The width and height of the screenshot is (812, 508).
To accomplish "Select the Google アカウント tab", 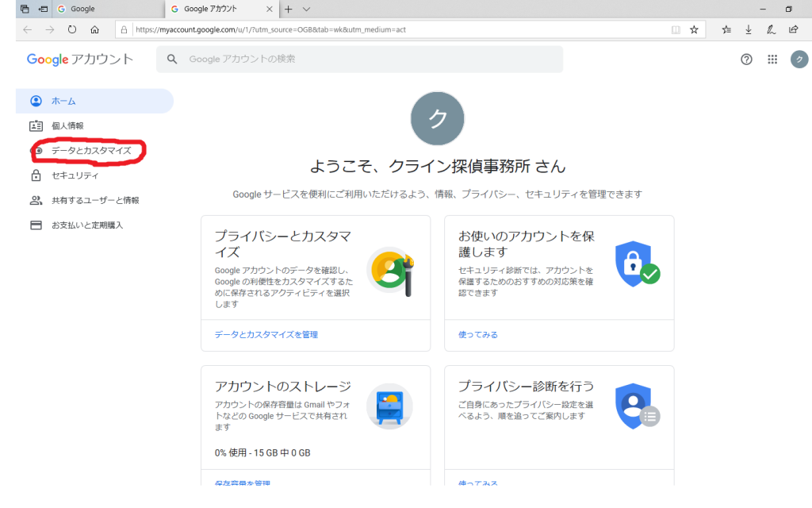I will 222,9.
